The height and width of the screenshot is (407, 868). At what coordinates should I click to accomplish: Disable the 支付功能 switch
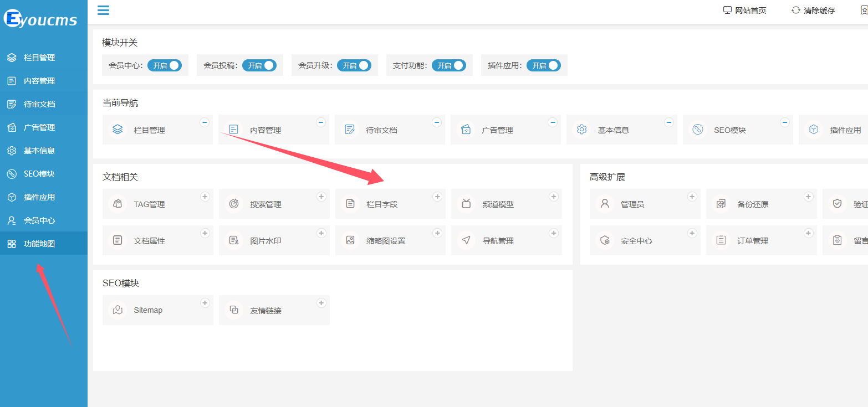[x=448, y=65]
